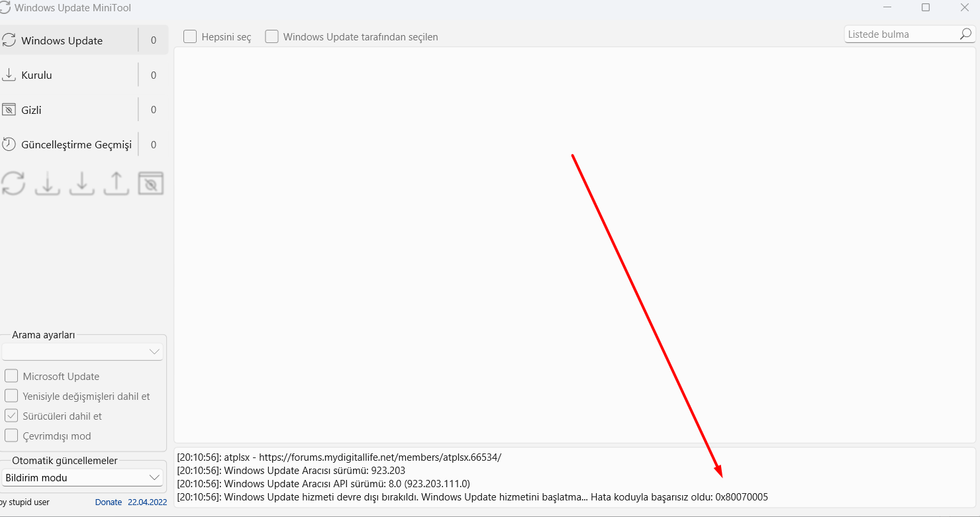Image resolution: width=980 pixels, height=517 pixels.
Task: Click the magnifier icon in the search box
Action: [x=966, y=34]
